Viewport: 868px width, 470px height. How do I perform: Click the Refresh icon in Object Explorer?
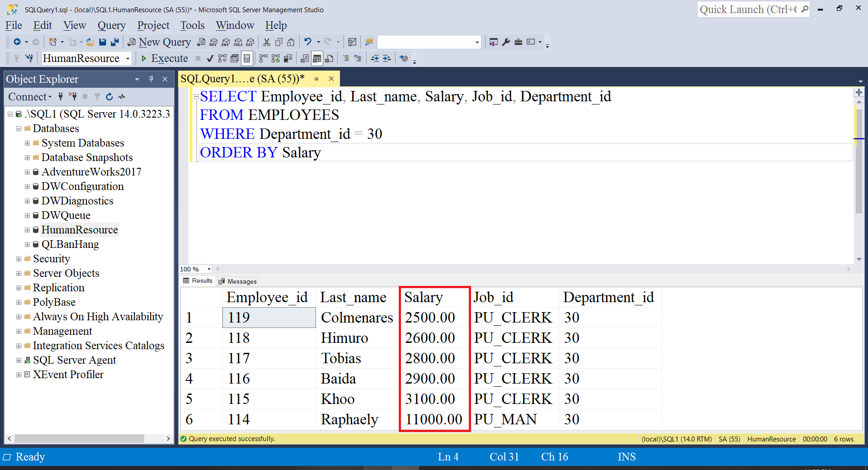click(x=109, y=96)
